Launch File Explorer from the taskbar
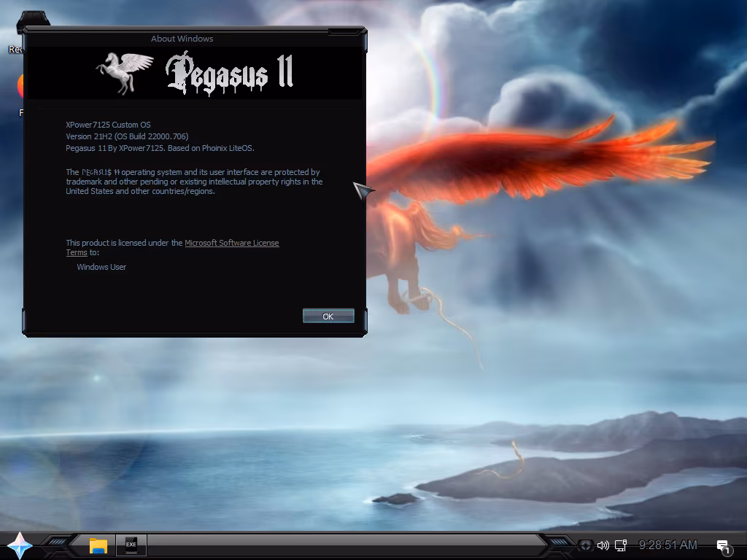This screenshot has height=560, width=747. tap(98, 545)
